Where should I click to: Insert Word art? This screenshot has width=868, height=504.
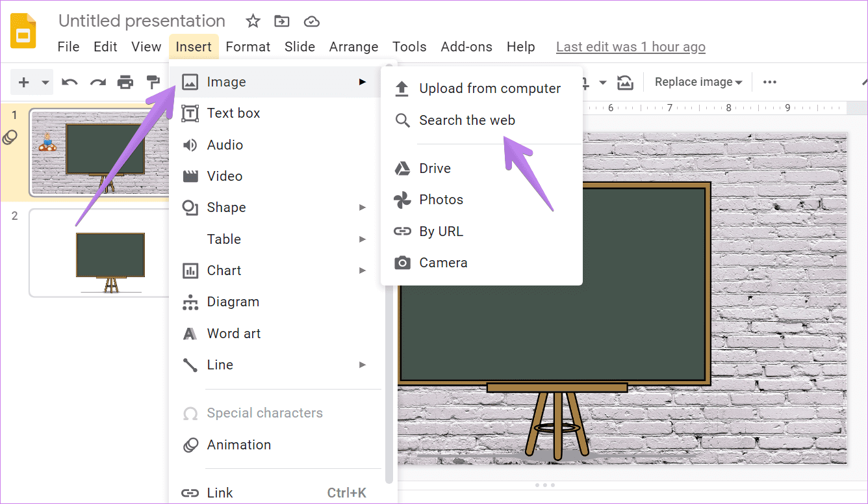point(275,333)
